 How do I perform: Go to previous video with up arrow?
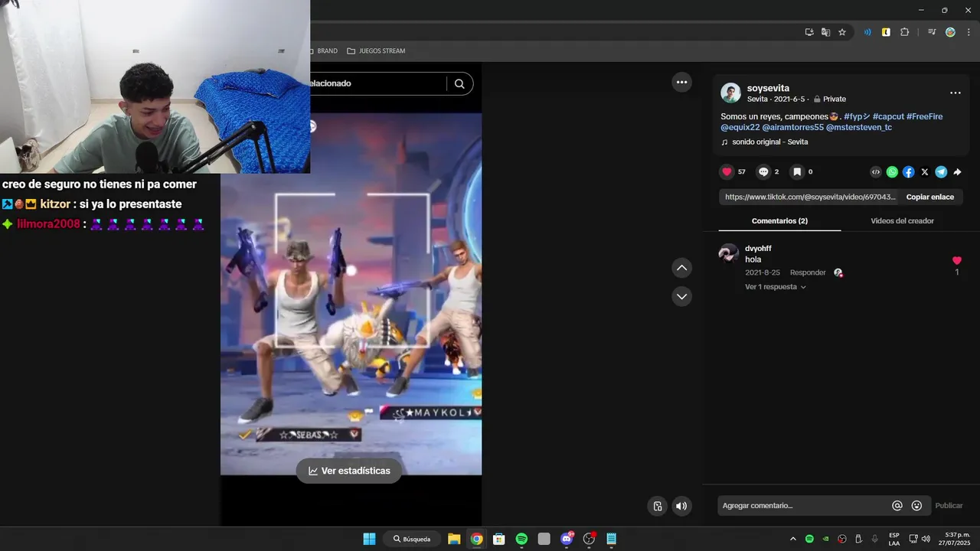[x=681, y=268]
